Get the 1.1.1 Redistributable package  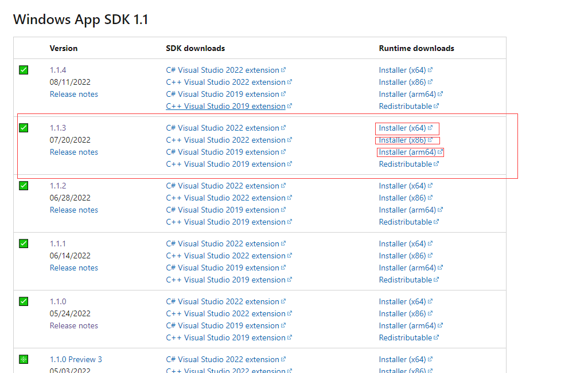(x=409, y=280)
